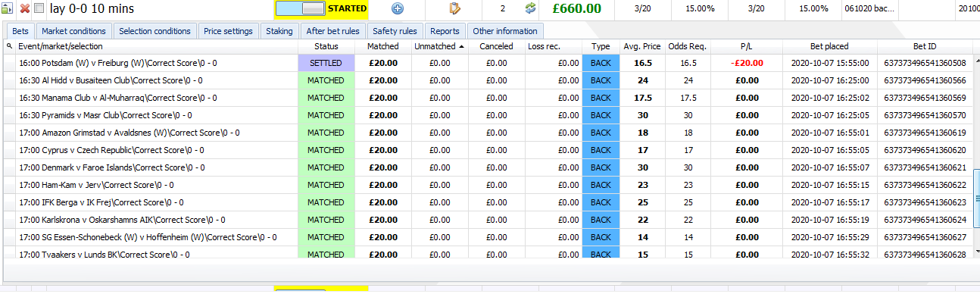Click bet placed time 2020-10-07 16:55:19

pyautogui.click(x=829, y=220)
